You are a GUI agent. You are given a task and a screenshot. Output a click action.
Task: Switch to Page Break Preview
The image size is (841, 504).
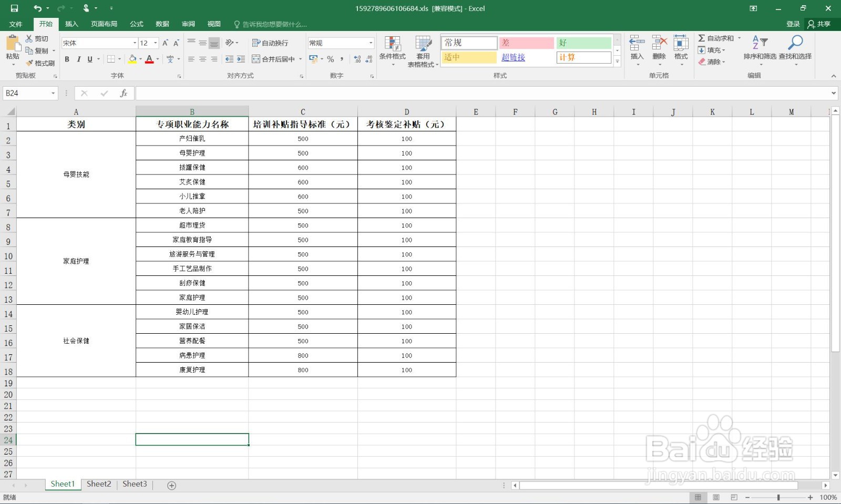point(734,497)
